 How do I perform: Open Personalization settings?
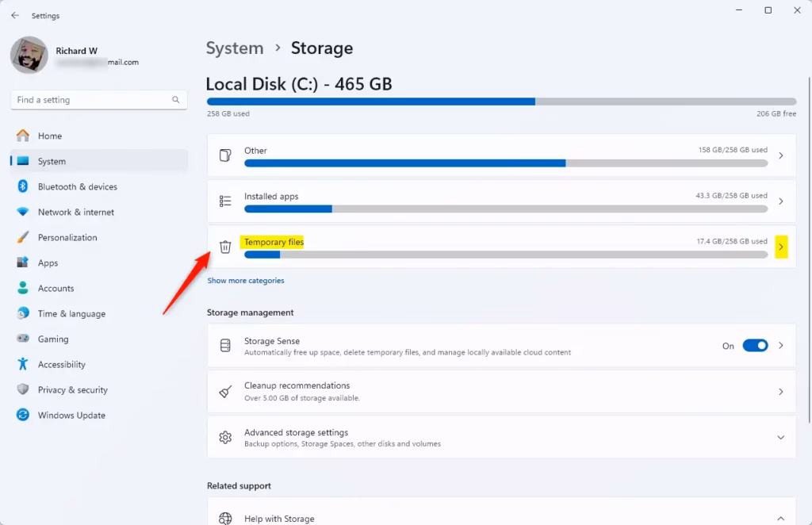point(99,237)
